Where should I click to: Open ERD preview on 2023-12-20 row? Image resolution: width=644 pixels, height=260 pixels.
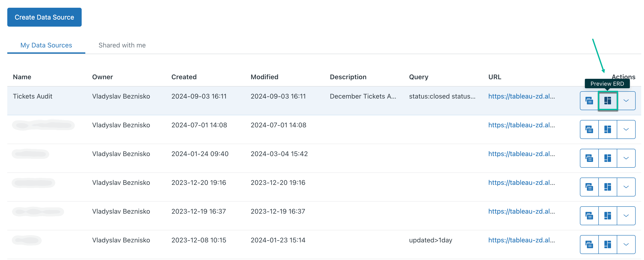coord(608,187)
